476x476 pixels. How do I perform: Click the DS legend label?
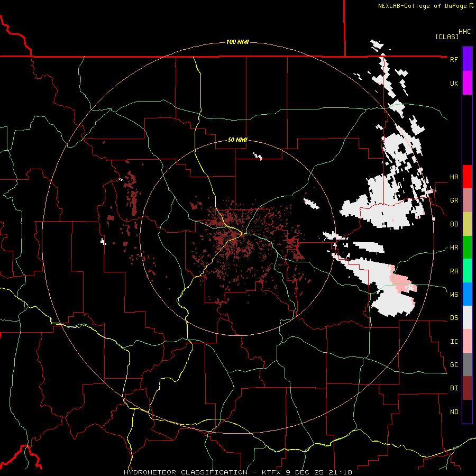tap(454, 318)
